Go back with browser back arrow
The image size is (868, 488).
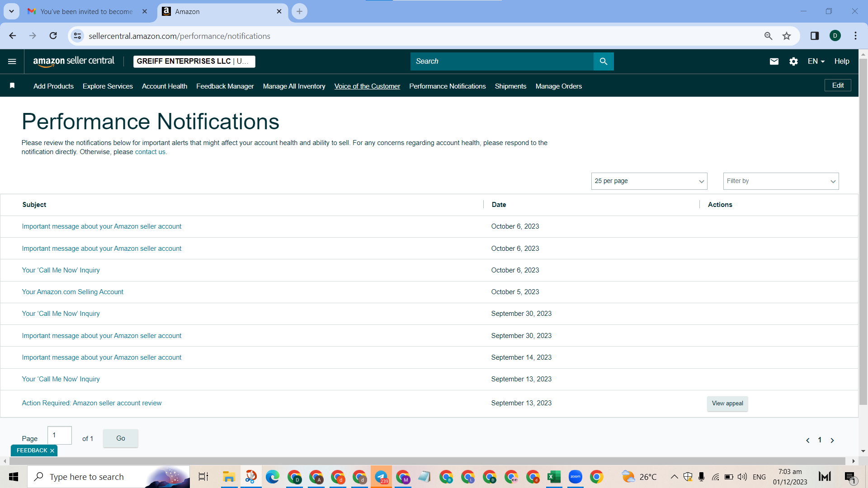(13, 36)
